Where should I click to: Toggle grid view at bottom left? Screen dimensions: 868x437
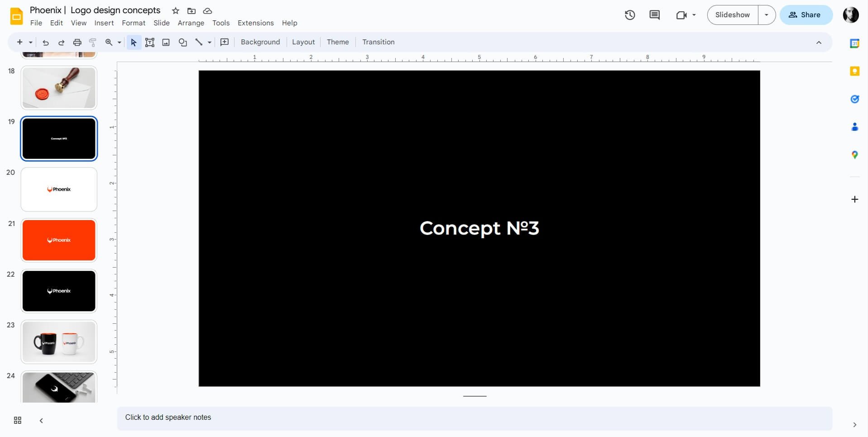point(18,420)
